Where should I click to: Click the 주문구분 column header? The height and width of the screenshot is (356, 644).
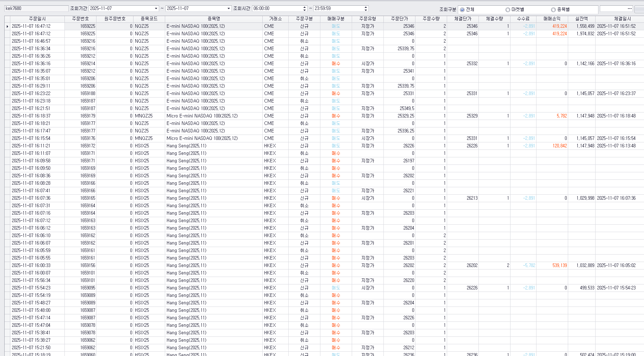304,19
